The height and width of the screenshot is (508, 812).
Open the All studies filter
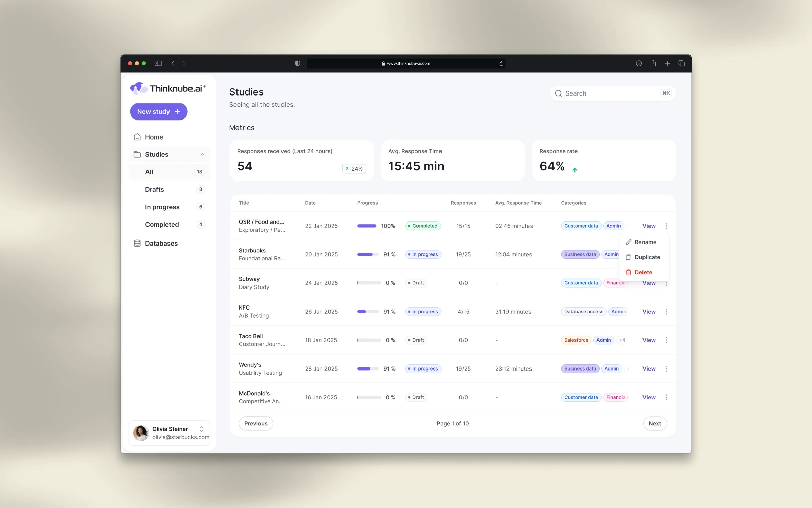pos(169,172)
